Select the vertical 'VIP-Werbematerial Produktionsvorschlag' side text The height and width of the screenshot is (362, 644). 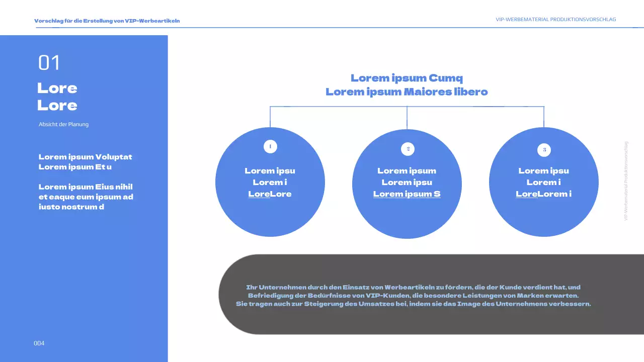click(626, 180)
